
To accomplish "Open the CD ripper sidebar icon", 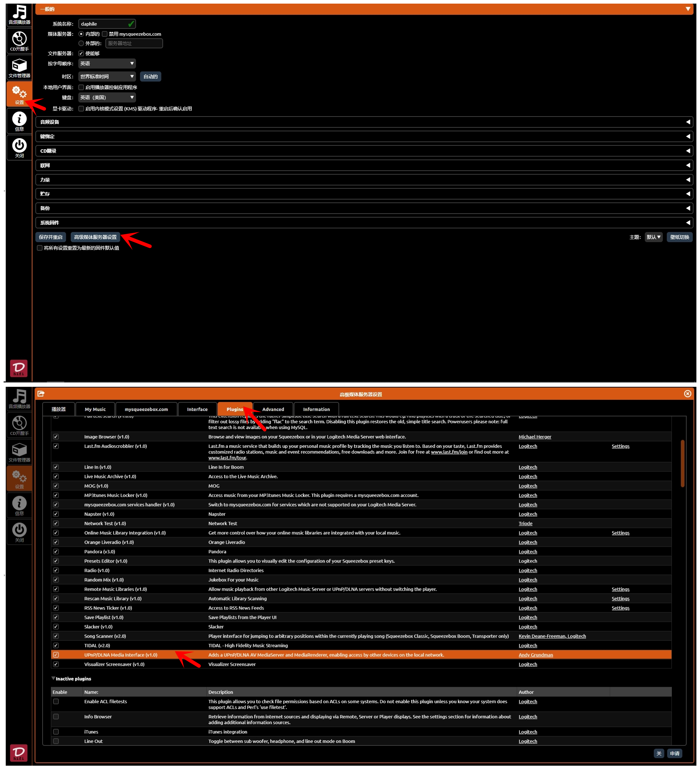I will [x=19, y=41].
